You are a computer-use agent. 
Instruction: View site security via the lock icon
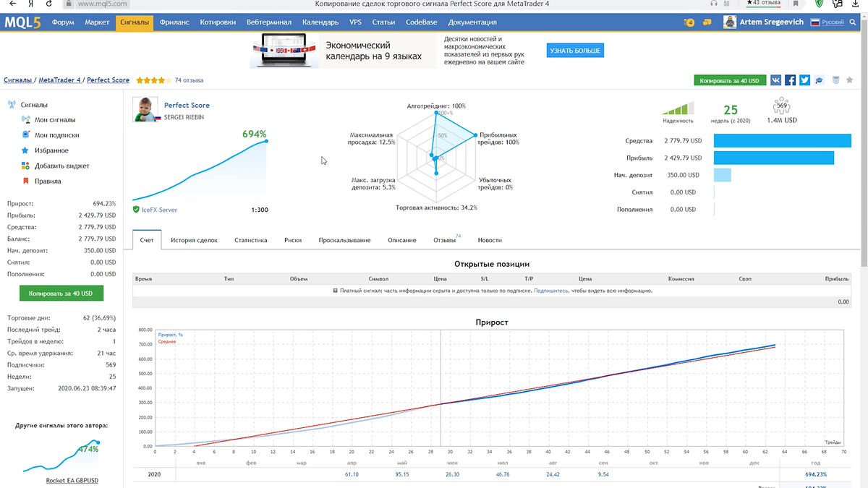[x=69, y=4]
